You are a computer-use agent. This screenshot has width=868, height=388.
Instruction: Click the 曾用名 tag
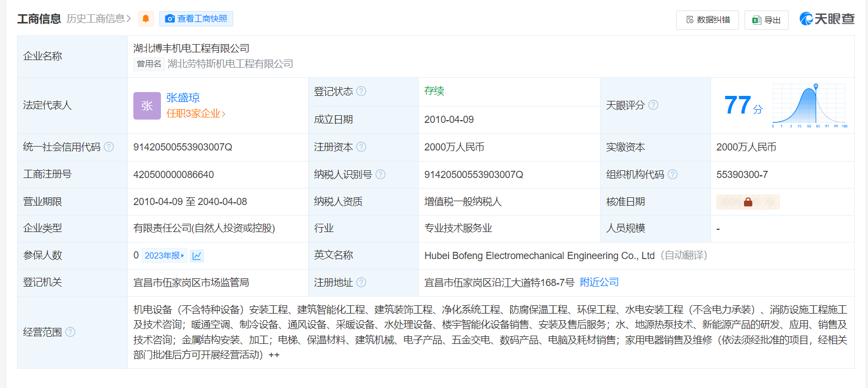pyautogui.click(x=149, y=64)
